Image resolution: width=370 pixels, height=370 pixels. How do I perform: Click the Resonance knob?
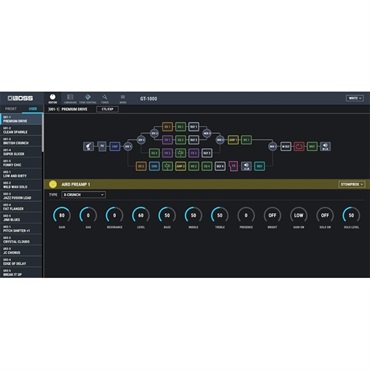(x=114, y=215)
